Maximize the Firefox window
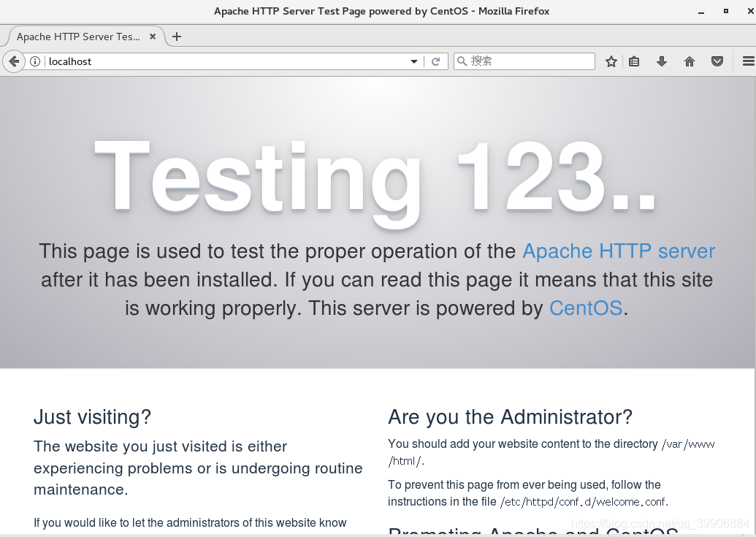 pyautogui.click(x=725, y=11)
